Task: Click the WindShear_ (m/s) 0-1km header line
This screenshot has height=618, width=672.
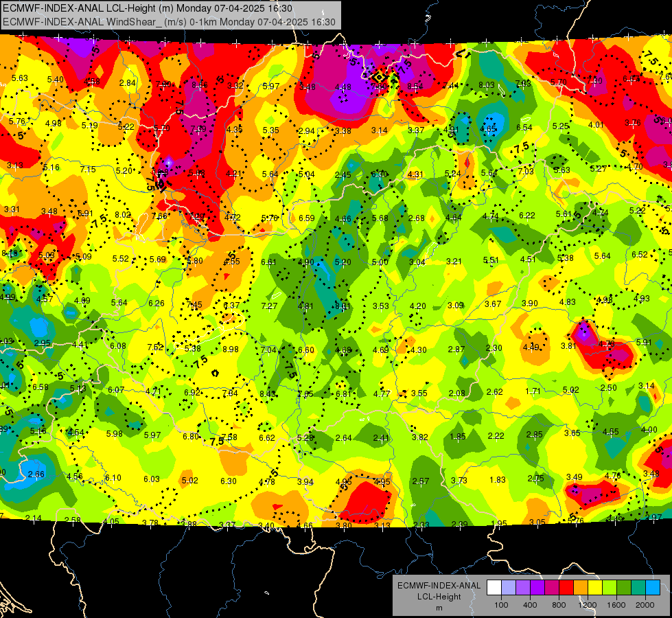Action: 170,22
